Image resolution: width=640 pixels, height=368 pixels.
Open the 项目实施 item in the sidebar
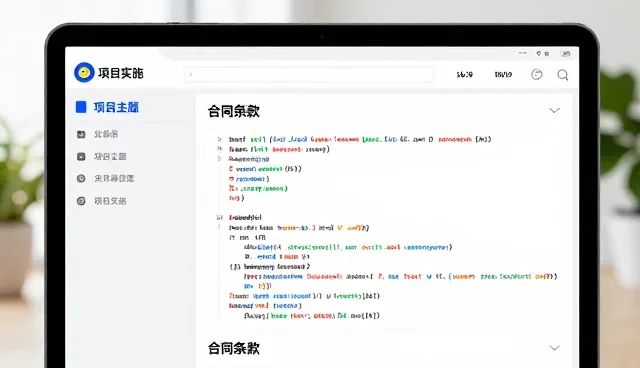coord(110,201)
